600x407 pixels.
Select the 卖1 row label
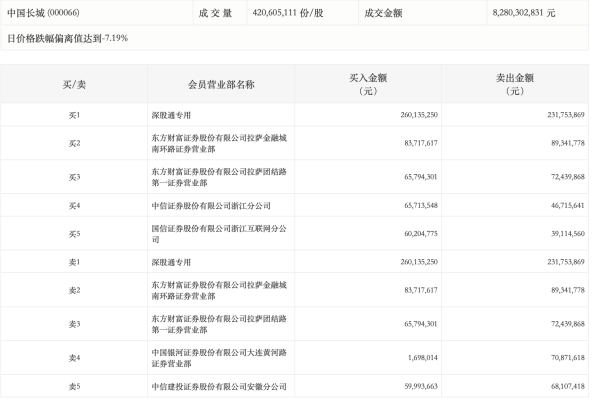coord(74,262)
